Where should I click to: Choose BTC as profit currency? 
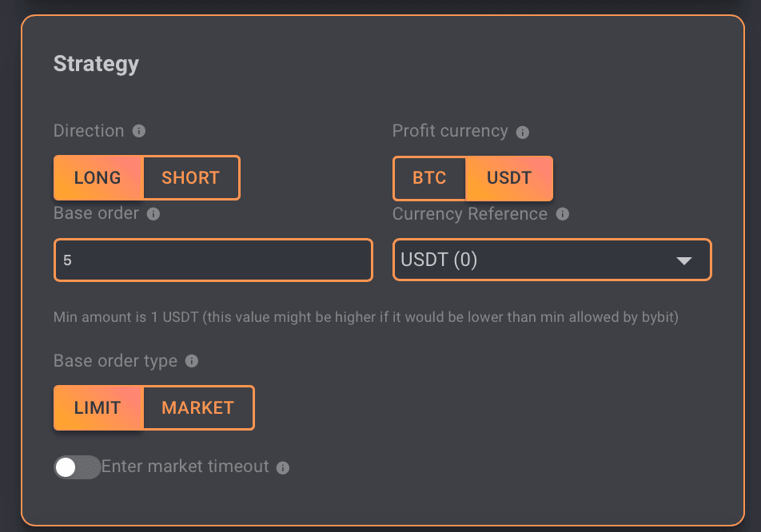pyautogui.click(x=429, y=177)
